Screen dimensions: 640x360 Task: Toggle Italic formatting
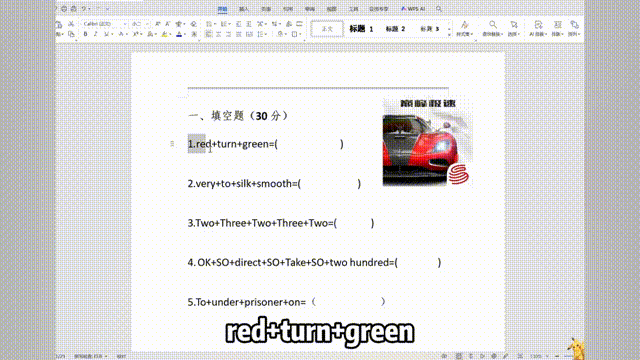tap(96, 34)
